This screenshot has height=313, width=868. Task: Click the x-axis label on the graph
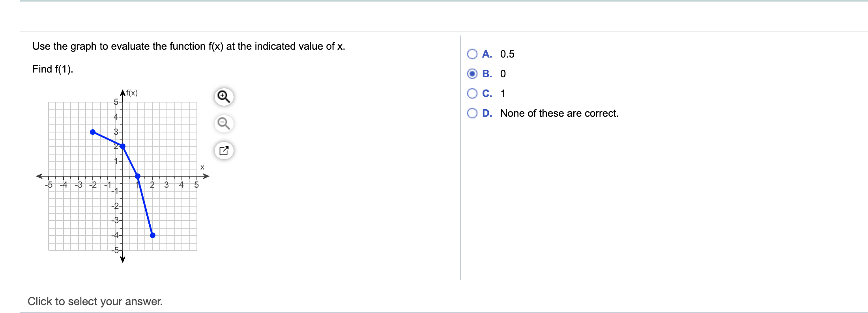(202, 167)
